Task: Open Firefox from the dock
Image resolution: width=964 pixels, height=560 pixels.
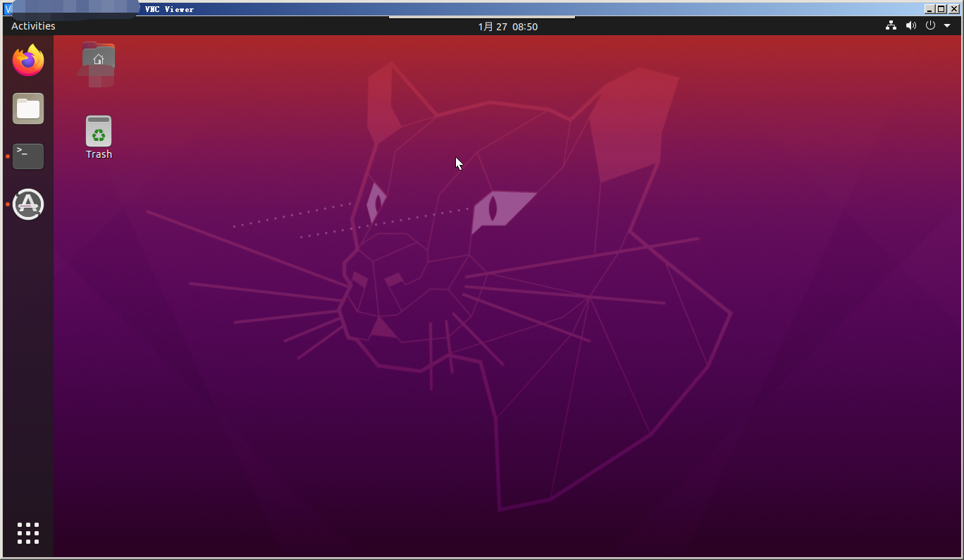Action: click(x=28, y=61)
